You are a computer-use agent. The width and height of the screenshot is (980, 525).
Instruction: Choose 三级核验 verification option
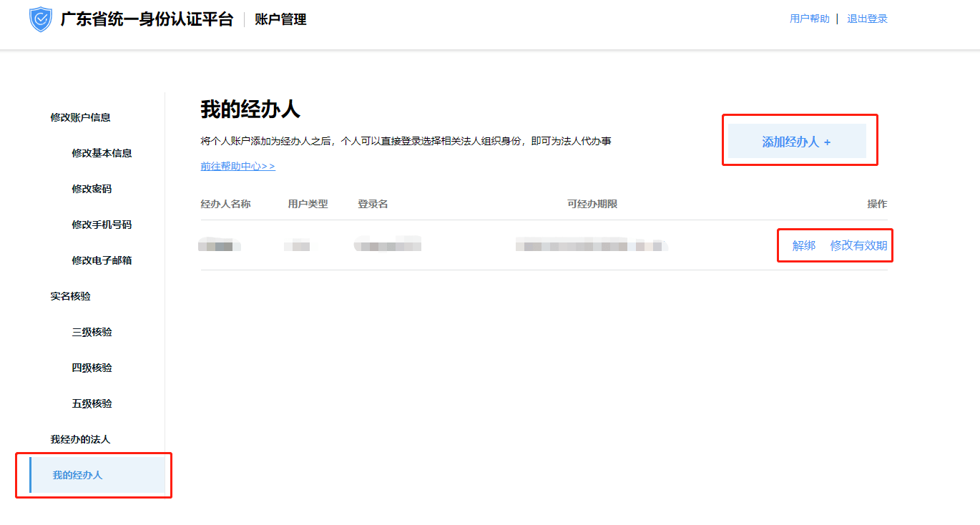coord(92,332)
